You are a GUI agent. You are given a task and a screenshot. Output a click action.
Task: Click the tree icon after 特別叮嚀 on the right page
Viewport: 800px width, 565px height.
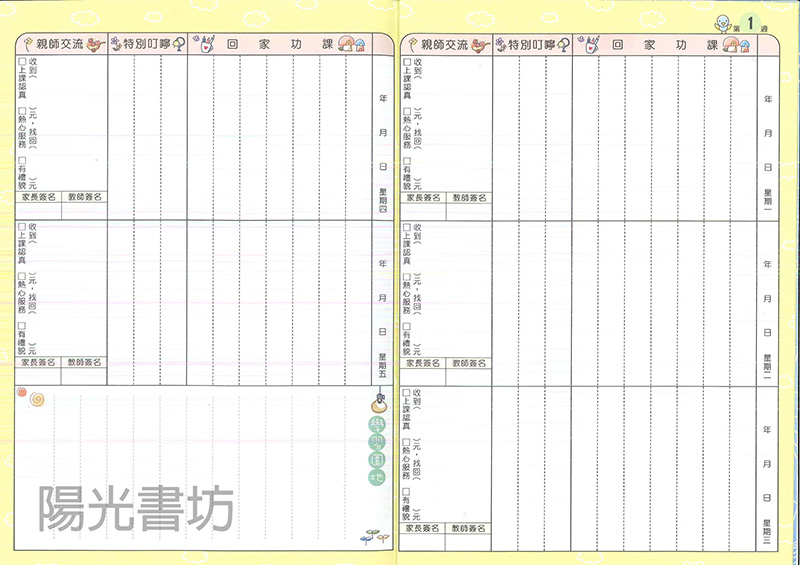coord(564,44)
